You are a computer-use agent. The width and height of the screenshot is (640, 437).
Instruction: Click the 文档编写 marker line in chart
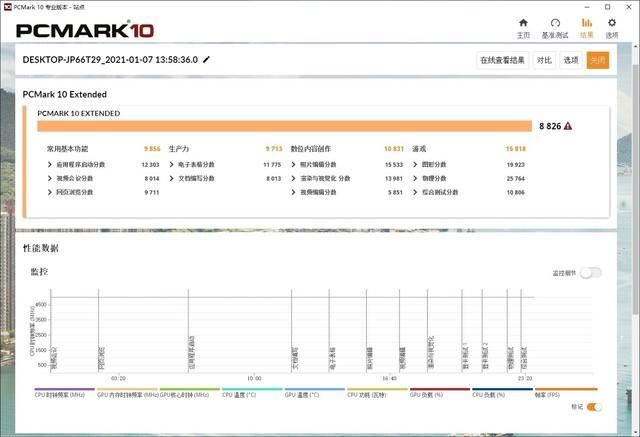[291, 331]
